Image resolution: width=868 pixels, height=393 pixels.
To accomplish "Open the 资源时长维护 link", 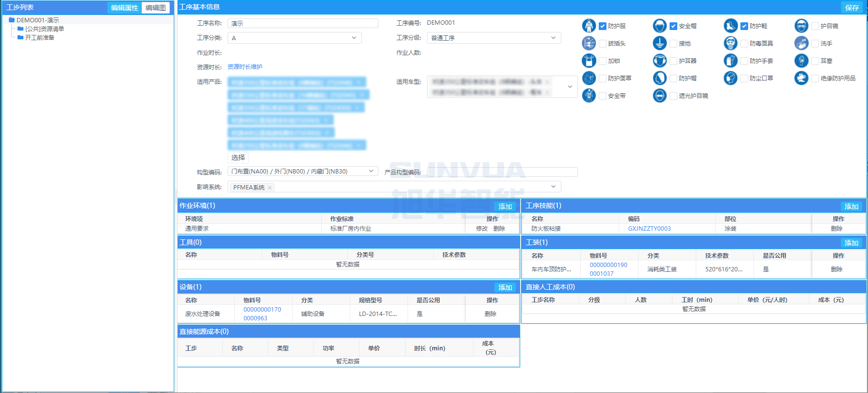I will [x=245, y=67].
